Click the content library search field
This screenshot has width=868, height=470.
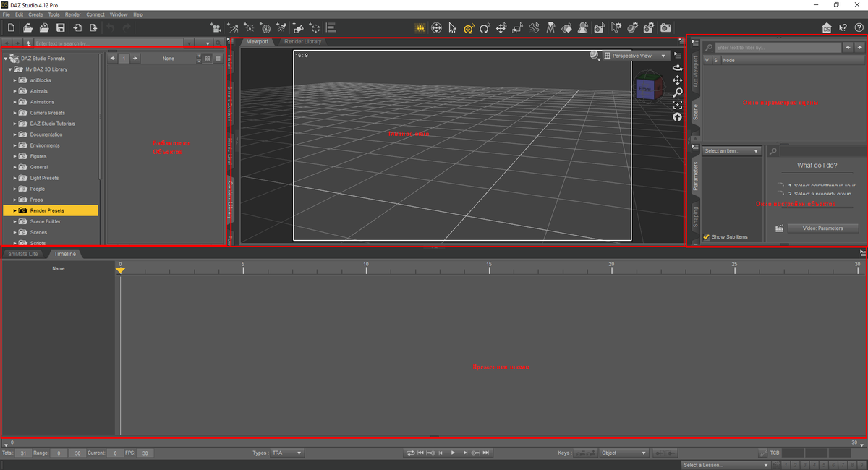(x=109, y=43)
